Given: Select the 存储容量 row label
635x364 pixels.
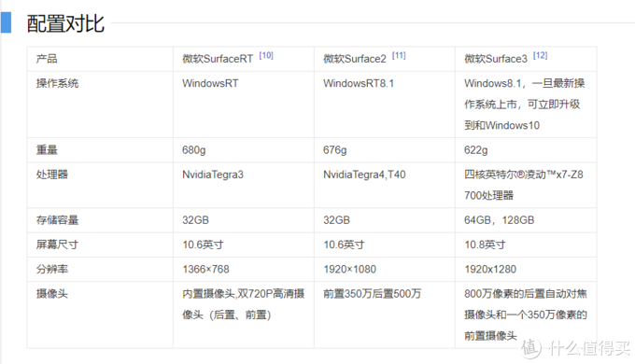Looking at the screenshot, I should (x=57, y=220).
